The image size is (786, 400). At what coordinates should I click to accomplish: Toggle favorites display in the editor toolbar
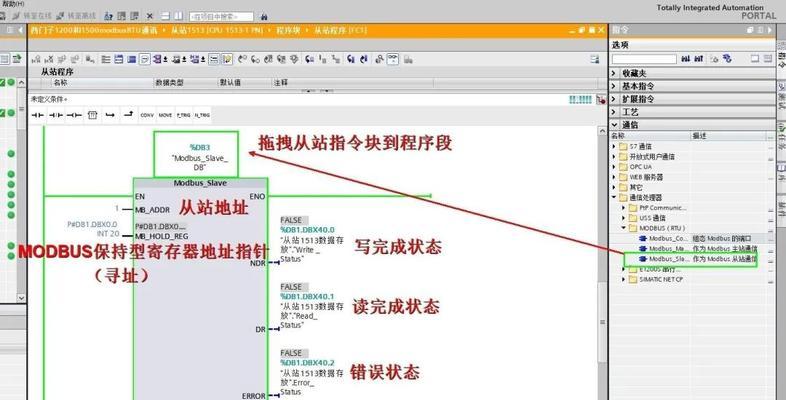(x=227, y=60)
